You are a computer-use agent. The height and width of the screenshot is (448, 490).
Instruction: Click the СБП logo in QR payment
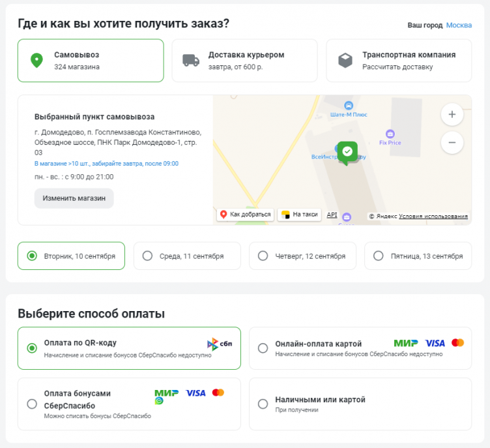[x=220, y=344]
